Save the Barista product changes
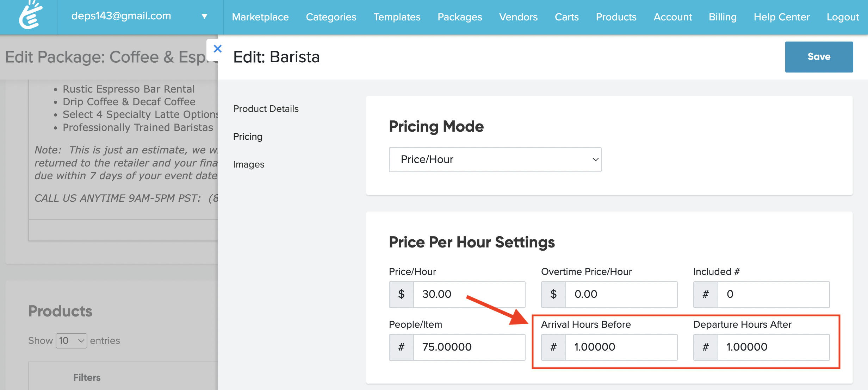The image size is (868, 390). (818, 57)
